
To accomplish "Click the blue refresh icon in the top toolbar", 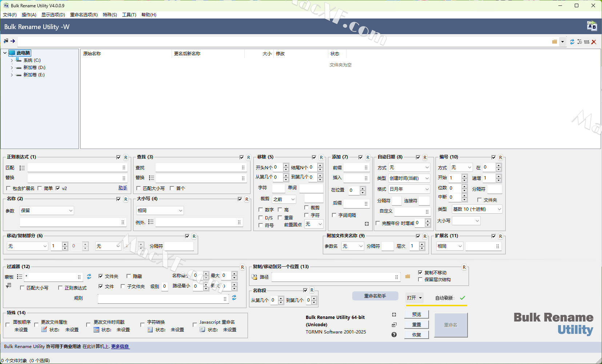I will [x=572, y=42].
